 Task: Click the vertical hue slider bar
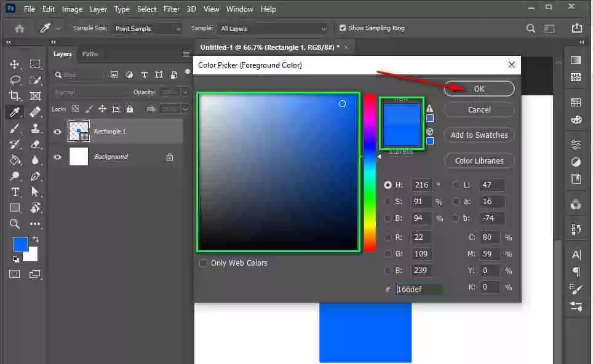click(x=370, y=172)
